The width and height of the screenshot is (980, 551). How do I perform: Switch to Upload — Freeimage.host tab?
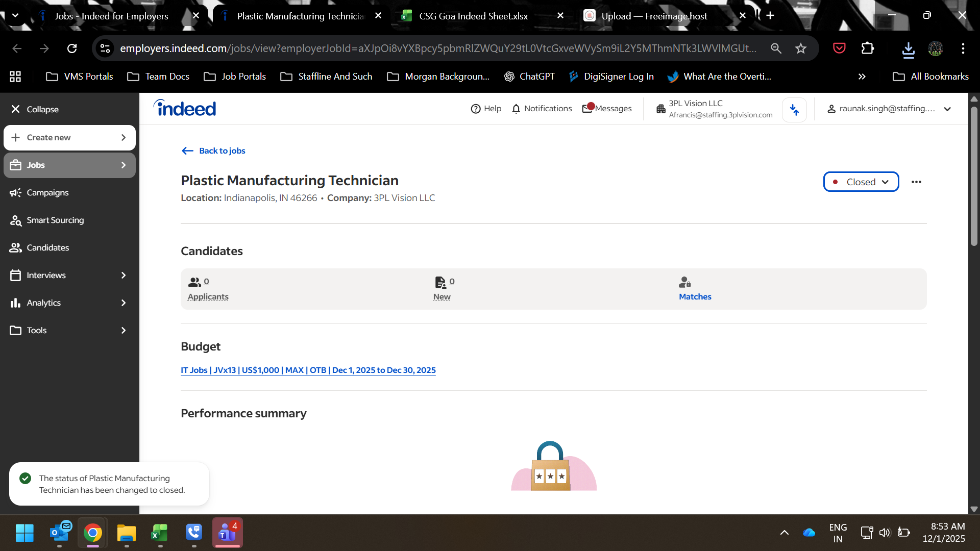654,16
